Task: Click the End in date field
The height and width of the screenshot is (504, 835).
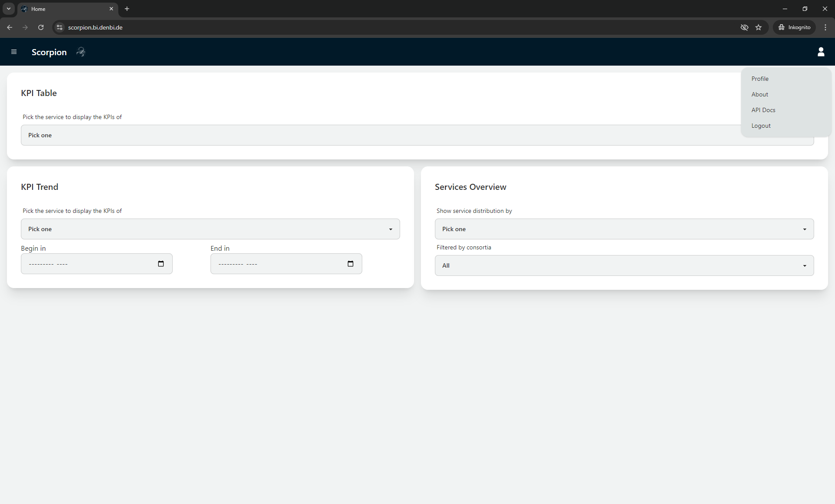Action: (x=286, y=264)
